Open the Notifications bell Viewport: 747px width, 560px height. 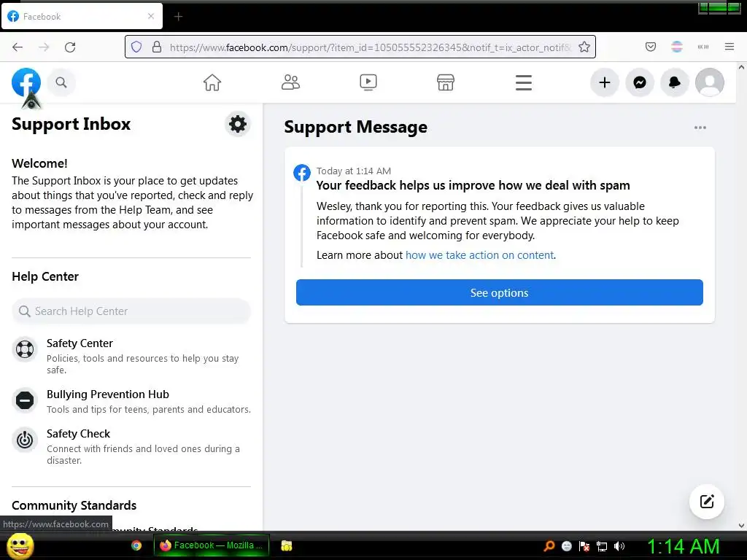tap(675, 82)
